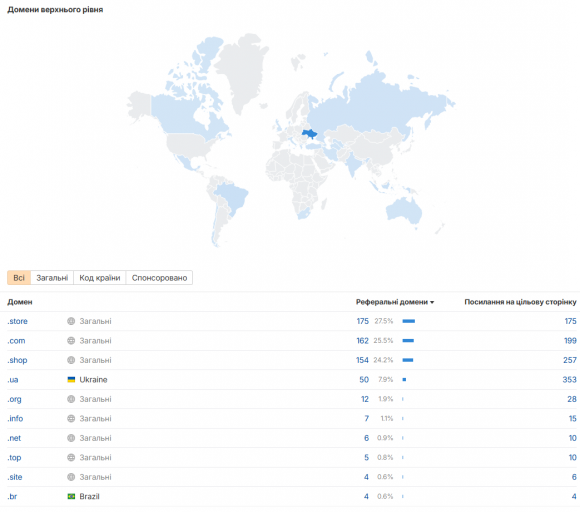Viewport: 580px width, 512px height.
Task: Click backlinks count 15 for .info
Action: pyautogui.click(x=573, y=418)
